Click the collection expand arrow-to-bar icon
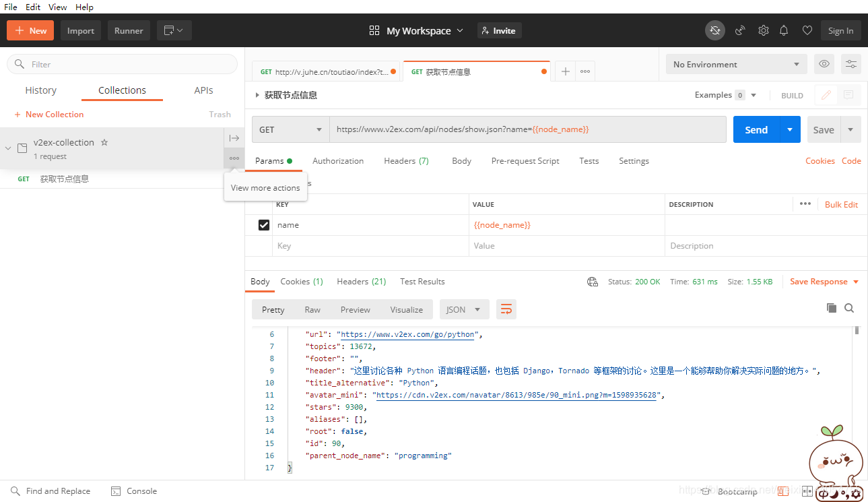Screen dimensions: 868x502 [x=234, y=138]
